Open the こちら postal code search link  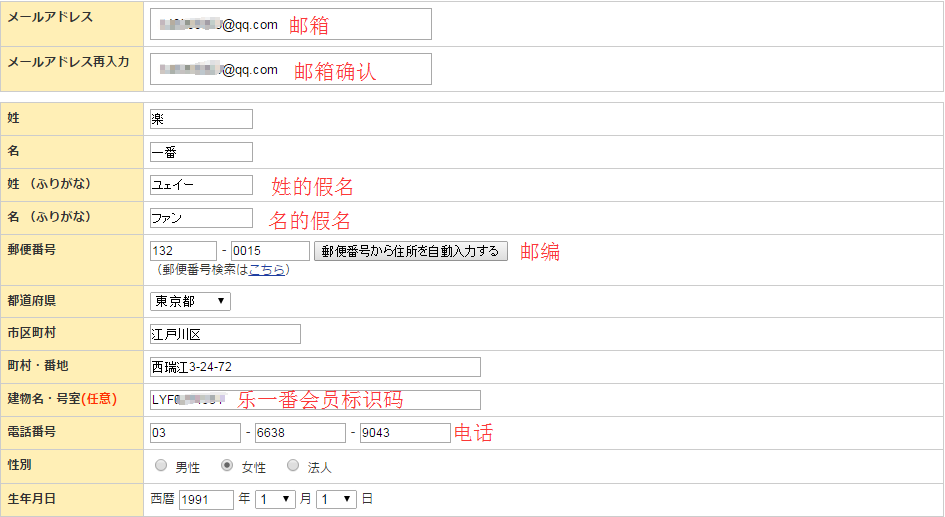pyautogui.click(x=266, y=270)
